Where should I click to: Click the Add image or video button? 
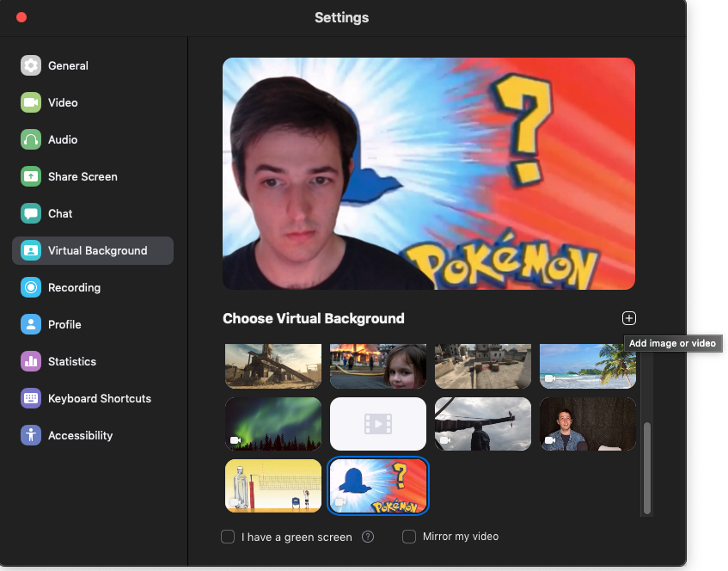coord(628,318)
